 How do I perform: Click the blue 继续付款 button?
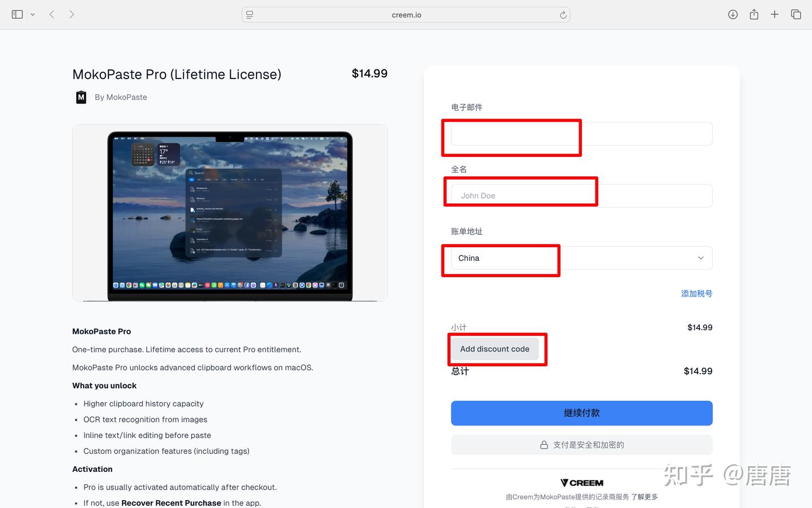(582, 413)
